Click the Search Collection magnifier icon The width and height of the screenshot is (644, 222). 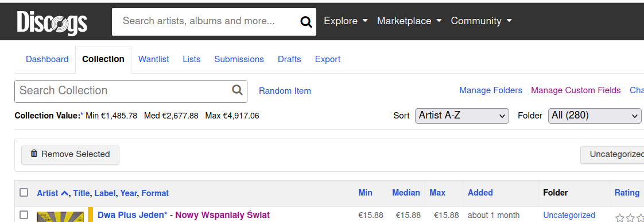click(237, 90)
